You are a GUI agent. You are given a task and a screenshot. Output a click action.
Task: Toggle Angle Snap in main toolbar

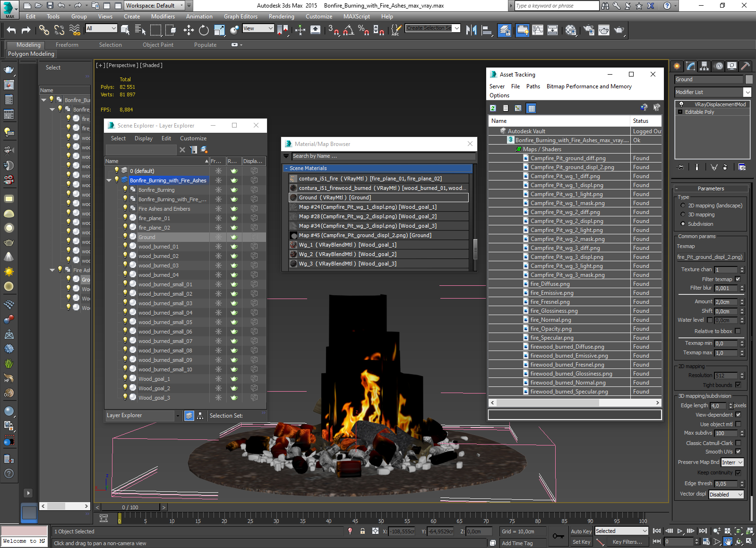point(349,30)
